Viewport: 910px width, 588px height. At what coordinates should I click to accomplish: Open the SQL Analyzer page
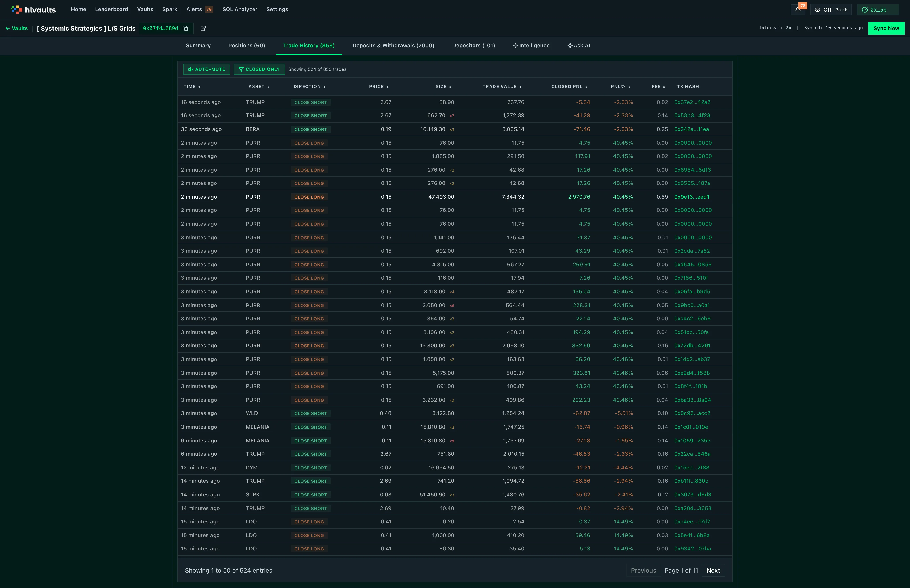(x=240, y=9)
